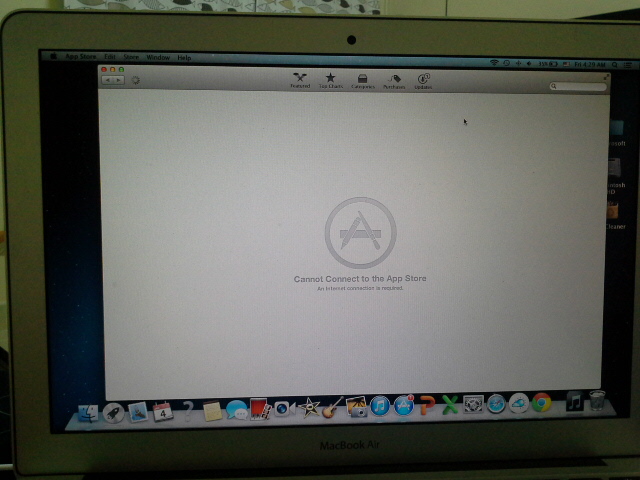Open iPhoto icon in Dock

click(x=356, y=407)
